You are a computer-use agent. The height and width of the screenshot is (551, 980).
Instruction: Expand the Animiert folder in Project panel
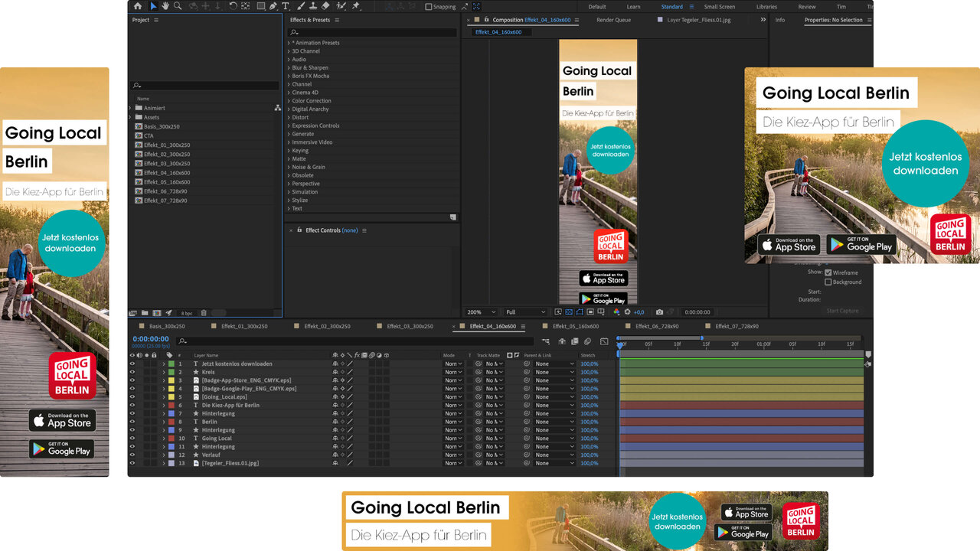(x=130, y=108)
